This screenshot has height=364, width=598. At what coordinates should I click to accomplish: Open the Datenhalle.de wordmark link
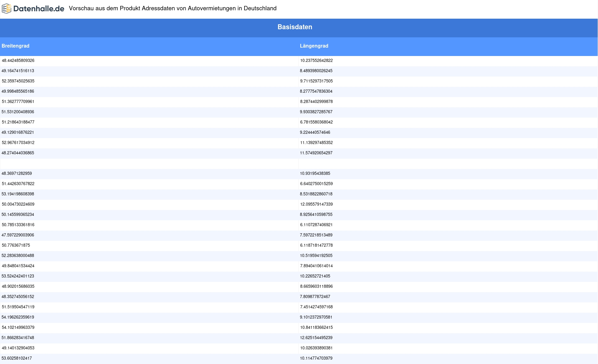(39, 9)
